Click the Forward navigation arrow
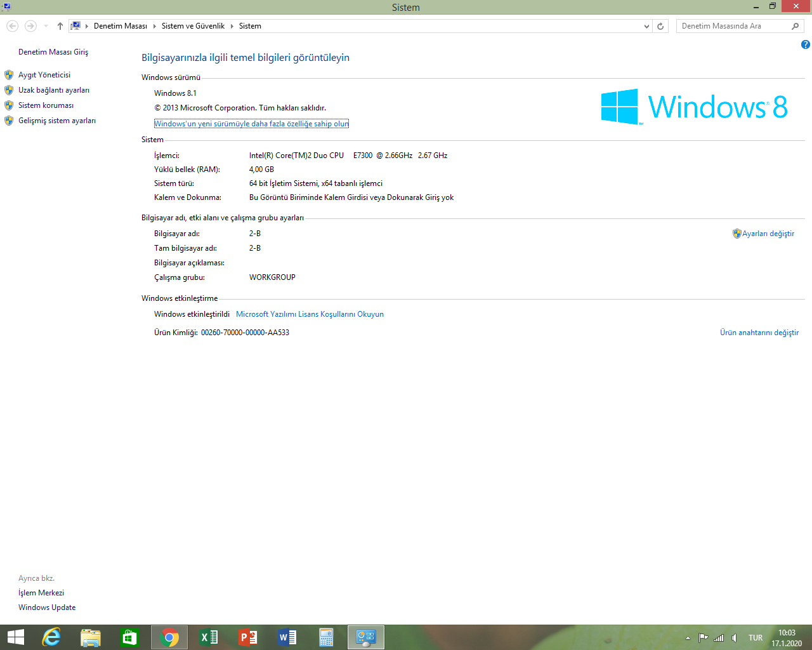Image resolution: width=812 pixels, height=650 pixels. click(30, 26)
